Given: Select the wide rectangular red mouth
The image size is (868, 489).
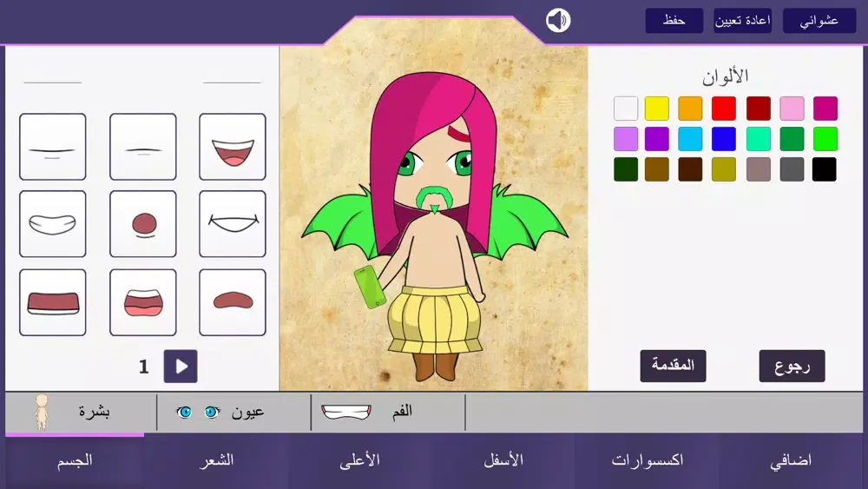Looking at the screenshot, I should pyautogui.click(x=53, y=302).
